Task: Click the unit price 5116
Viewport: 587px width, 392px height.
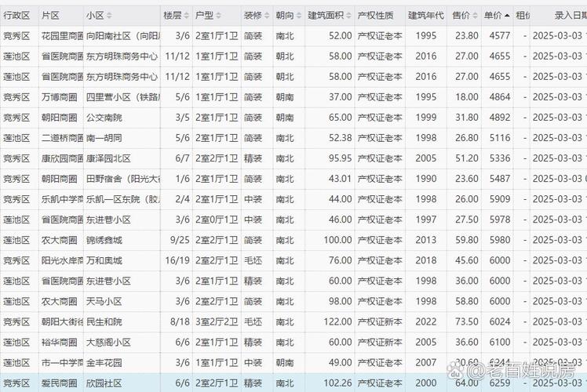Action: click(x=500, y=138)
